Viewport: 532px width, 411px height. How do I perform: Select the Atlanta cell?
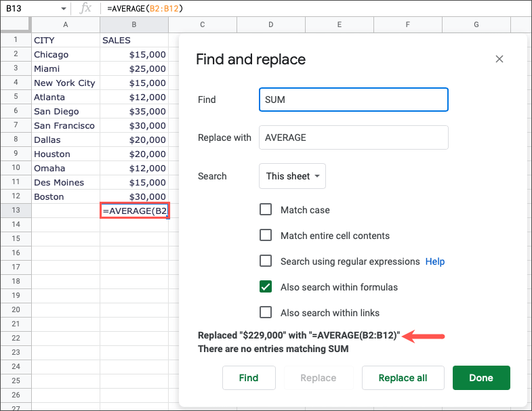[66, 97]
